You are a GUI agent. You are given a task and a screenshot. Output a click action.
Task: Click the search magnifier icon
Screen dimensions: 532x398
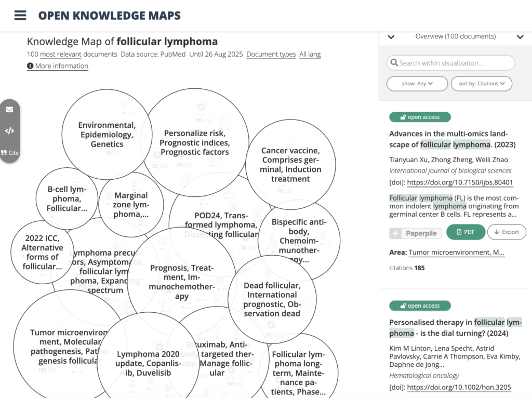pyautogui.click(x=394, y=63)
